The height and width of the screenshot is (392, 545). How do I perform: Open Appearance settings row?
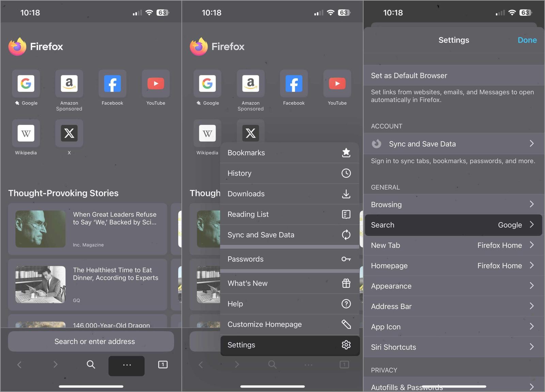(454, 286)
